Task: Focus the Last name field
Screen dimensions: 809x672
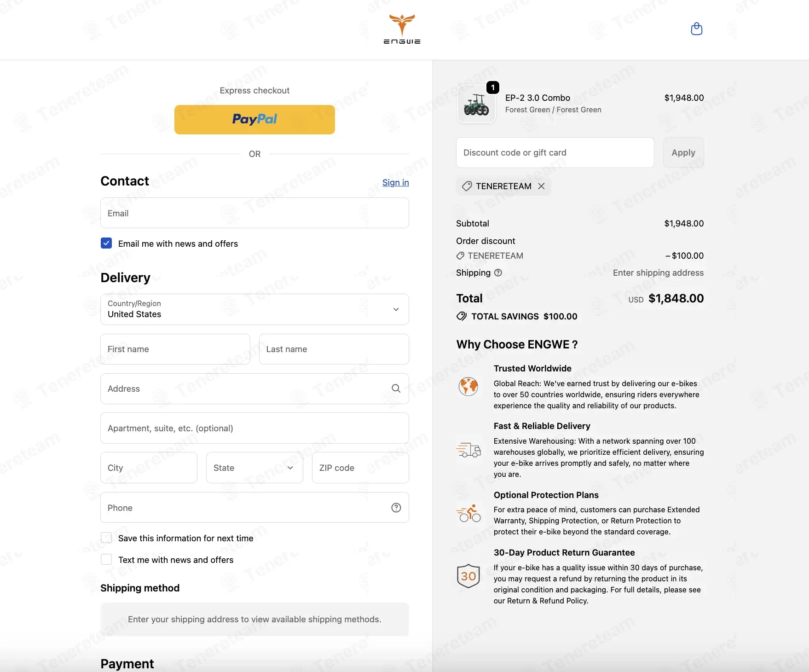Action: pos(334,349)
